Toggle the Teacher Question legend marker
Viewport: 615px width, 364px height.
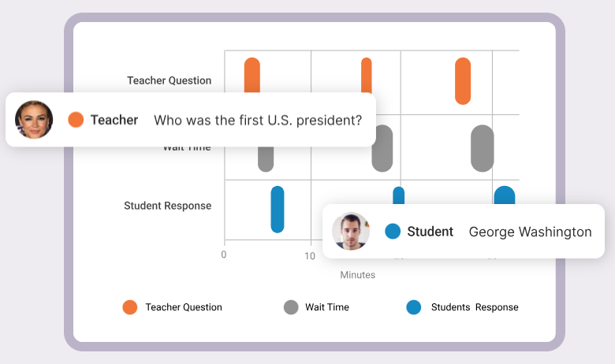(130, 307)
